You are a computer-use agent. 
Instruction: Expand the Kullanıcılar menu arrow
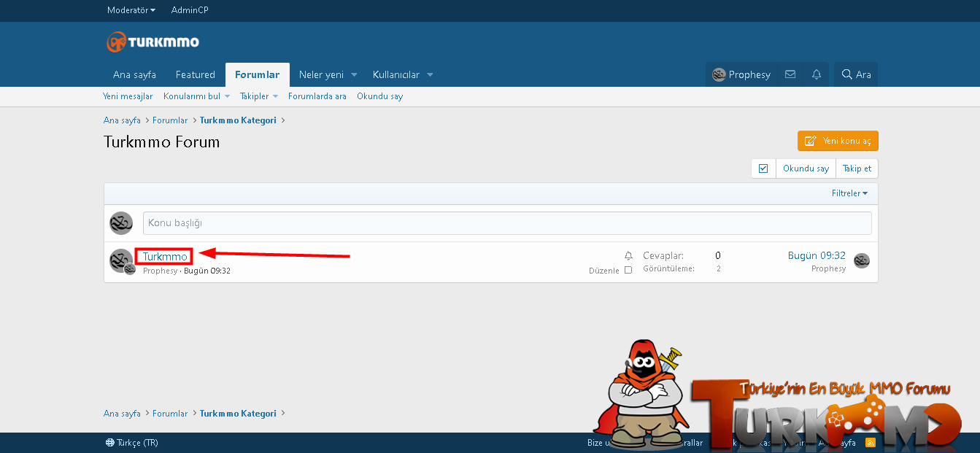430,74
